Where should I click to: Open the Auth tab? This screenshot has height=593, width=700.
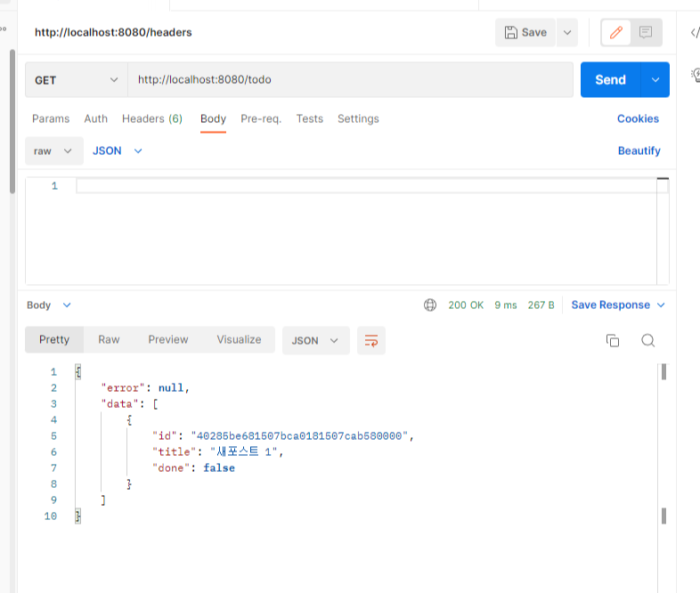[96, 118]
